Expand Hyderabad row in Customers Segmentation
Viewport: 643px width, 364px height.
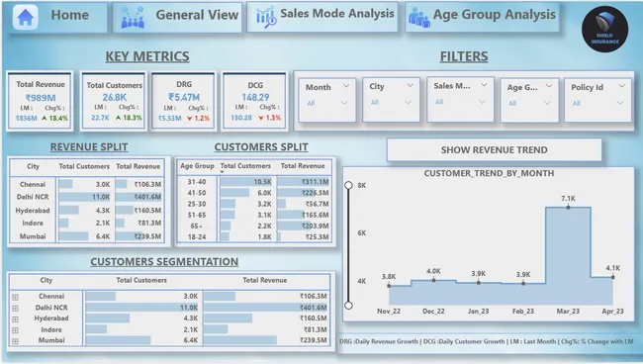pos(15,319)
